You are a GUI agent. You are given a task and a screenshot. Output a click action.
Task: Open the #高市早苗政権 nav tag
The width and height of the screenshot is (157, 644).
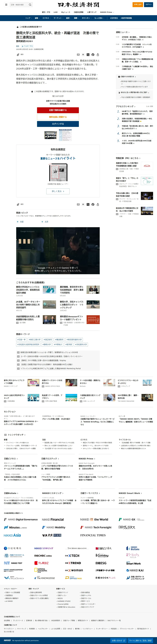pyautogui.click(x=126, y=18)
